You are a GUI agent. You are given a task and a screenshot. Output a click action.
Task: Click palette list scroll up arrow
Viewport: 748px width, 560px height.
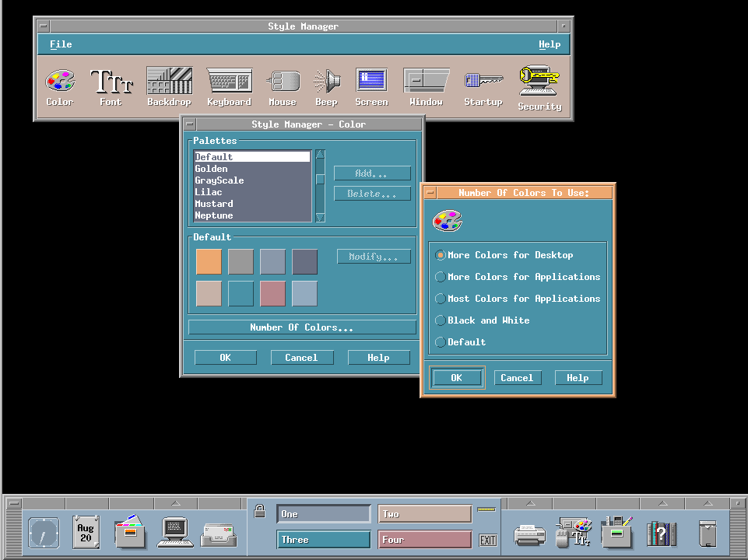click(x=320, y=154)
